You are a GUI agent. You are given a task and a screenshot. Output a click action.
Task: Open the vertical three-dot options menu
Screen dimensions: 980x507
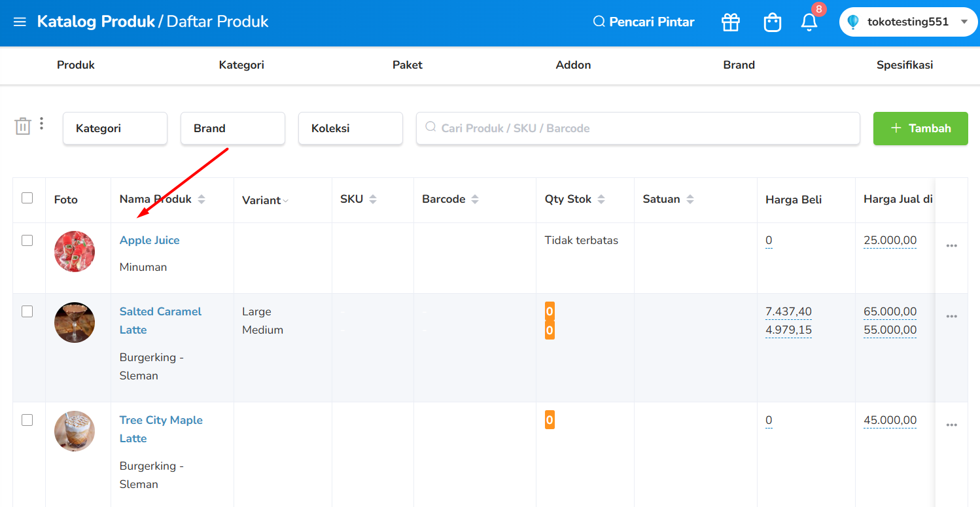coord(42,123)
